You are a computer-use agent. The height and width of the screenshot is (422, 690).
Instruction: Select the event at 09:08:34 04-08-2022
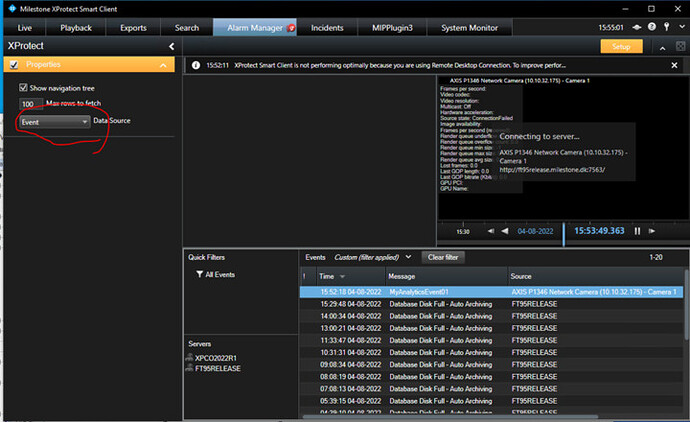[x=491, y=364]
